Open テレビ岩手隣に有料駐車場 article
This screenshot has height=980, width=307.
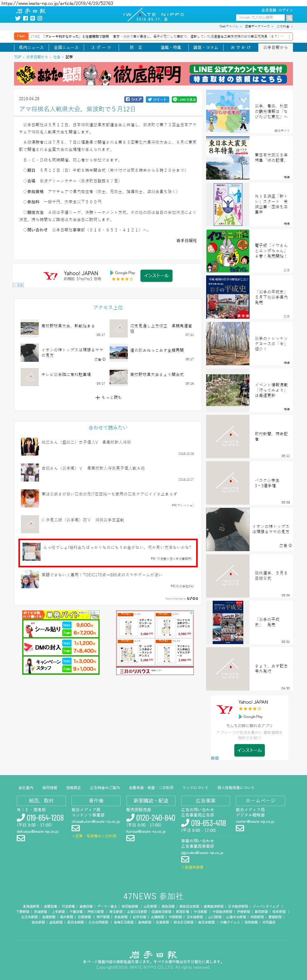click(x=66, y=375)
